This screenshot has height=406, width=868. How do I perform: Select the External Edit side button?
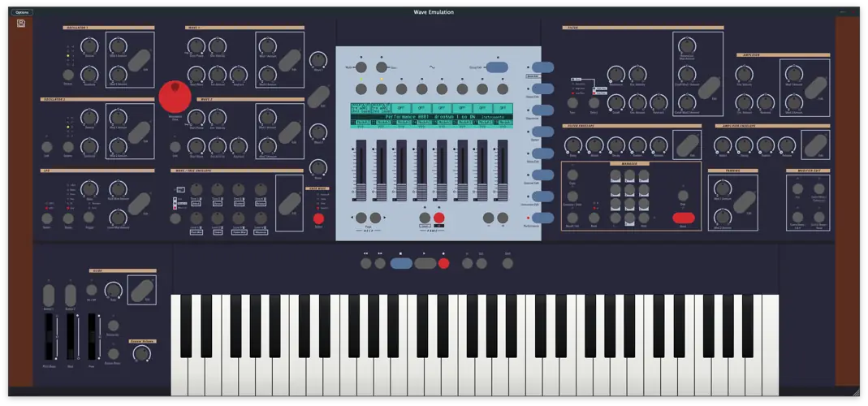543,175
